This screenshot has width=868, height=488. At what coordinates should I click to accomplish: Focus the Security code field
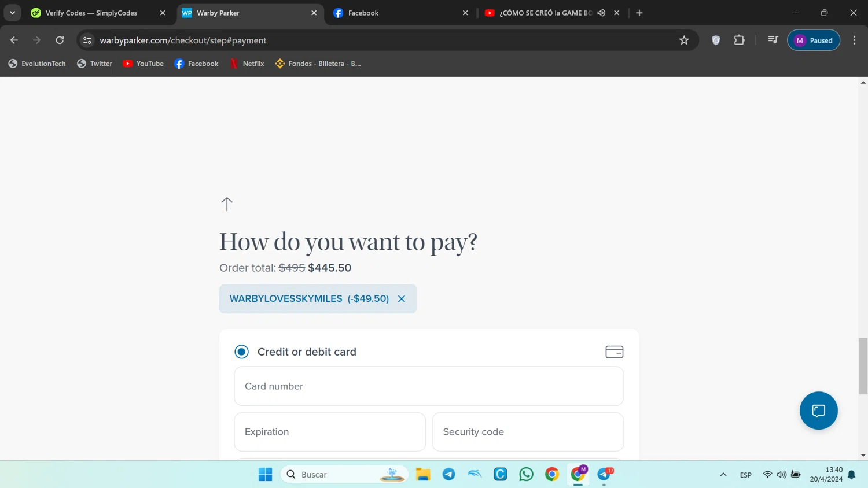click(528, 432)
